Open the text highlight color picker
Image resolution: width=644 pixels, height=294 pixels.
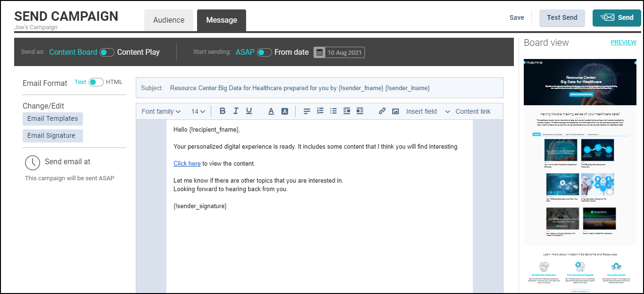click(x=285, y=111)
